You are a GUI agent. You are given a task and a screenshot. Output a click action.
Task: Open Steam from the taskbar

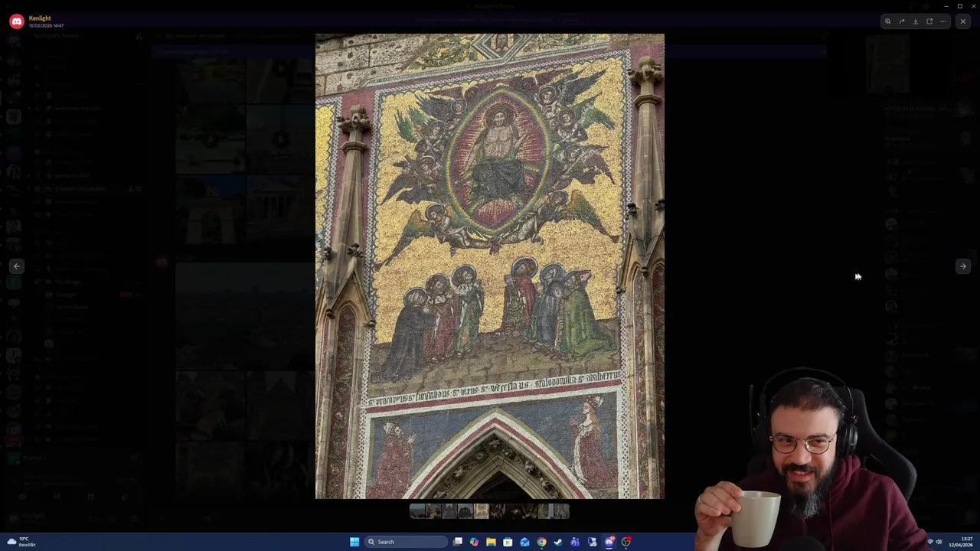[x=558, y=542]
